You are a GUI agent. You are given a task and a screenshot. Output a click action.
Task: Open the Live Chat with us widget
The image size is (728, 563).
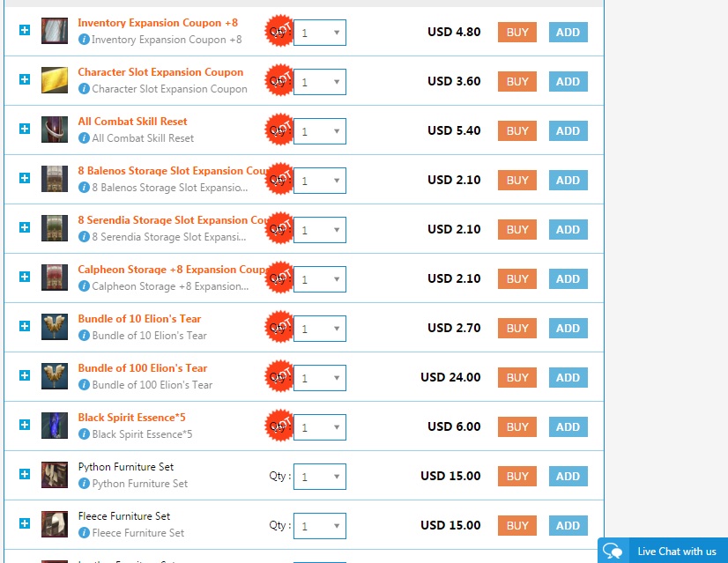pyautogui.click(x=663, y=551)
